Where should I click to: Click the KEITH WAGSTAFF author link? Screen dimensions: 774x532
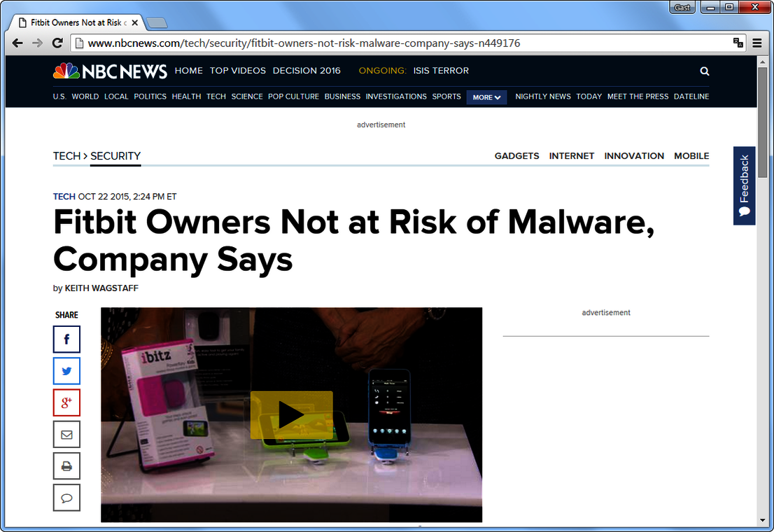click(101, 288)
